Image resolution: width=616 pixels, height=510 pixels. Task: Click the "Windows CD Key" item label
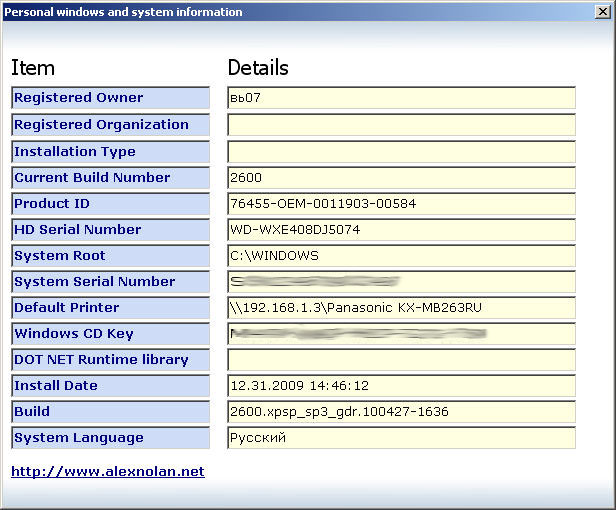(74, 334)
